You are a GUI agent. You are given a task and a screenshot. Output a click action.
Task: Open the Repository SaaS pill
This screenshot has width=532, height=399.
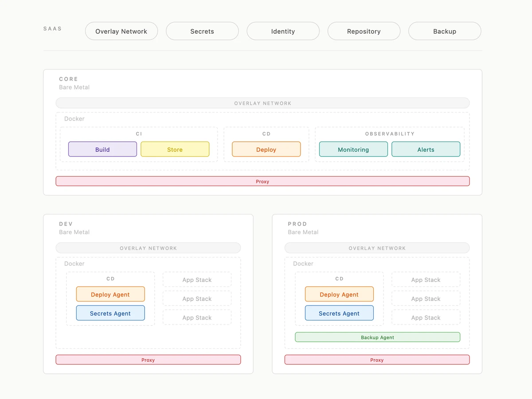pyautogui.click(x=364, y=31)
